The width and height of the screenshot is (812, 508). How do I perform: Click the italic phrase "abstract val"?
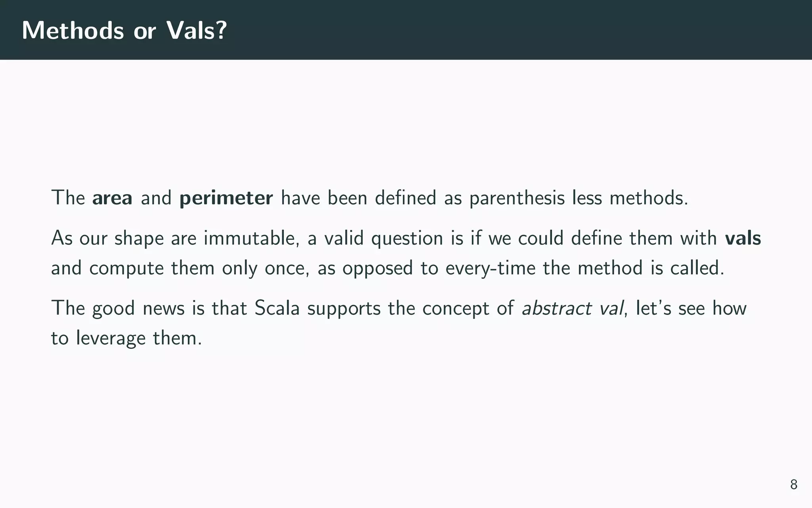point(573,308)
